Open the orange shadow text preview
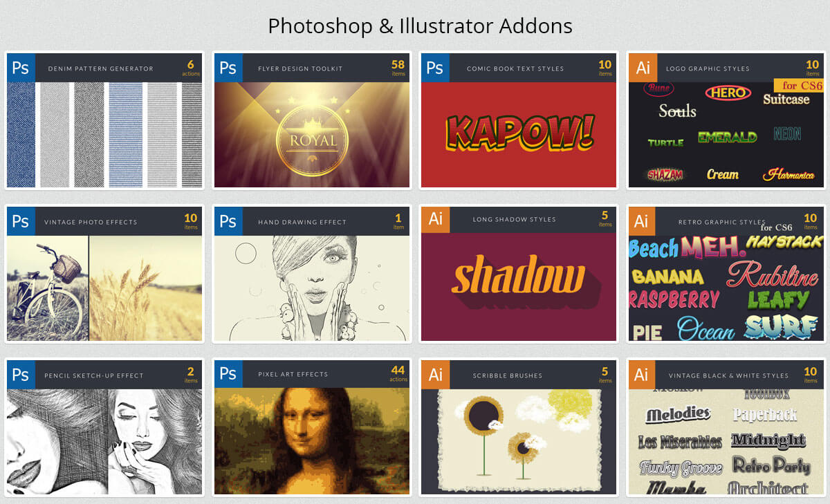The image size is (830, 504). coord(519,287)
